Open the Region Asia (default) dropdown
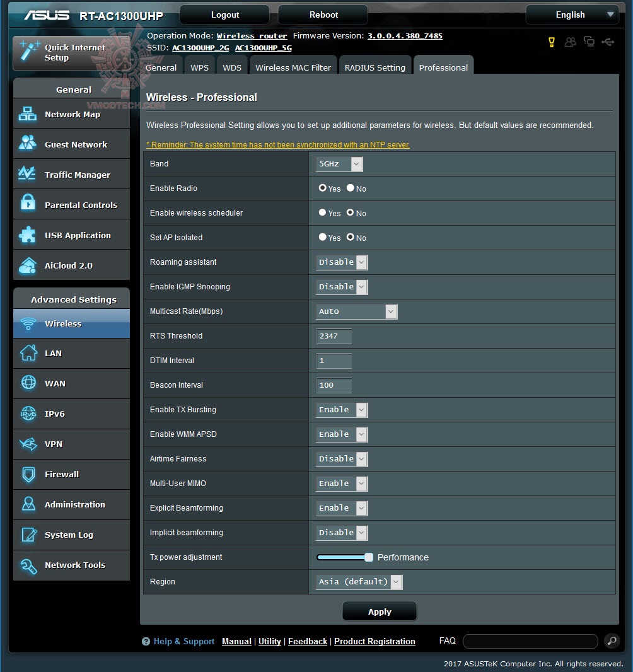The height and width of the screenshot is (672, 633). 359,582
